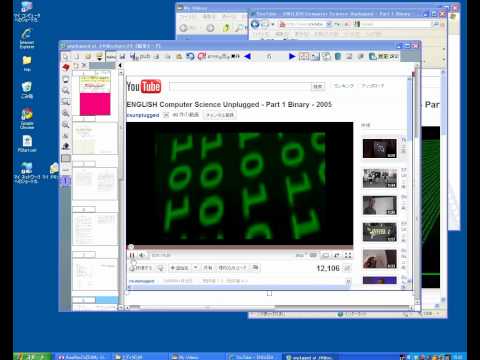480x360 pixels.
Task: Click the pop-out player icon left of fullscreen
Action: pos(337,255)
